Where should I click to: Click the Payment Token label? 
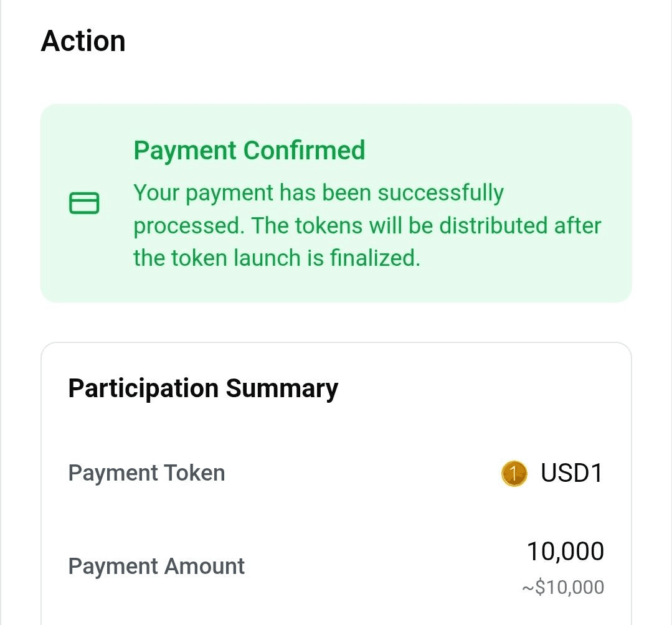(x=146, y=473)
